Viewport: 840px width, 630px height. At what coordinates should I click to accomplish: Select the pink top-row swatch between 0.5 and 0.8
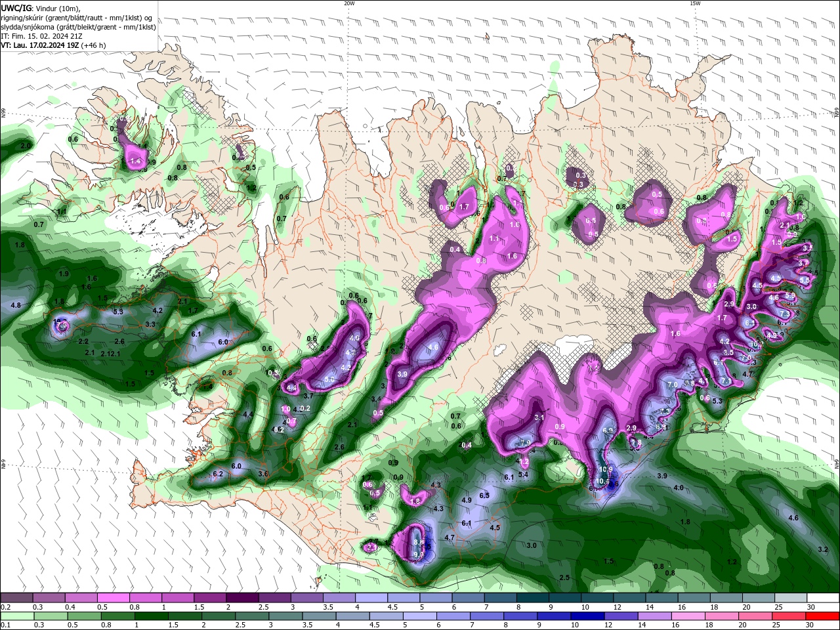pyautogui.click(x=113, y=598)
